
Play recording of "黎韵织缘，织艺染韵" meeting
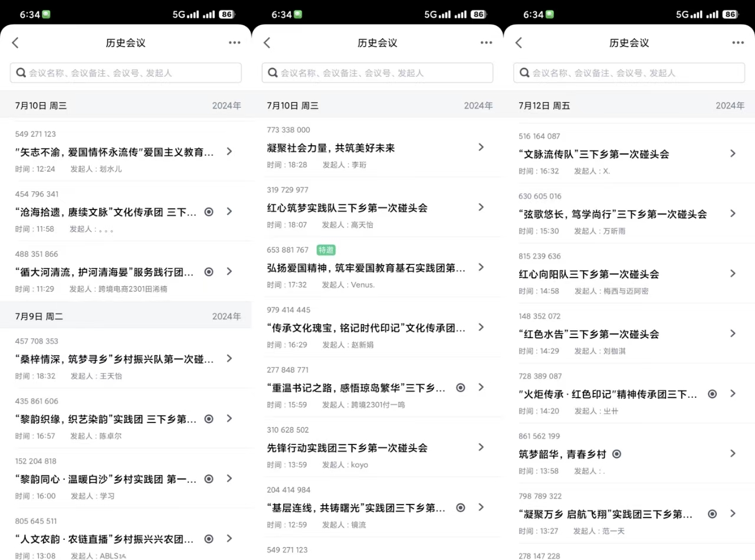point(209,419)
